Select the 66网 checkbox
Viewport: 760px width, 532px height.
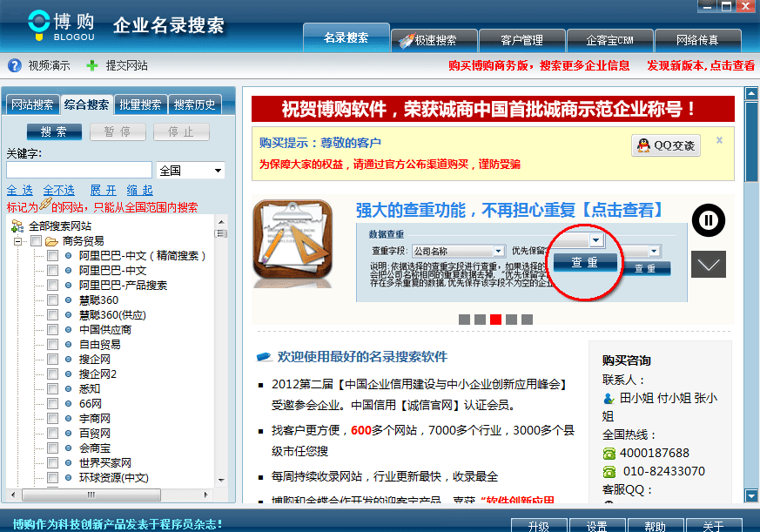[53, 403]
